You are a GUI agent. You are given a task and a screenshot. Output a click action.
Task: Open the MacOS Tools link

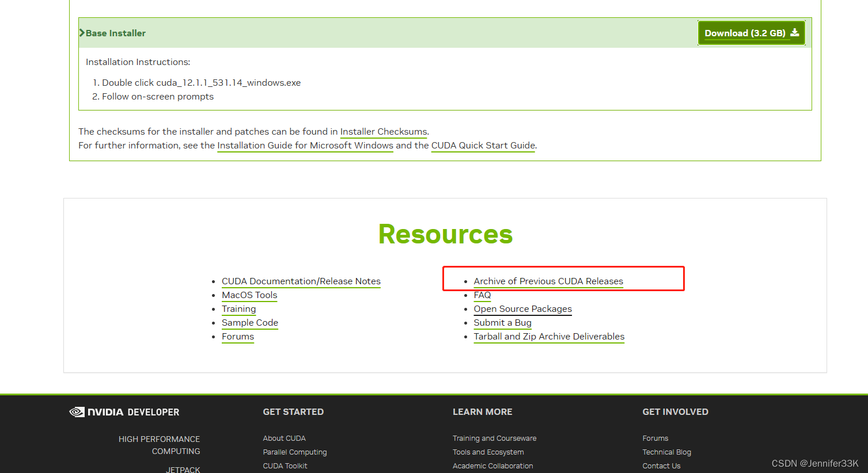pyautogui.click(x=249, y=295)
